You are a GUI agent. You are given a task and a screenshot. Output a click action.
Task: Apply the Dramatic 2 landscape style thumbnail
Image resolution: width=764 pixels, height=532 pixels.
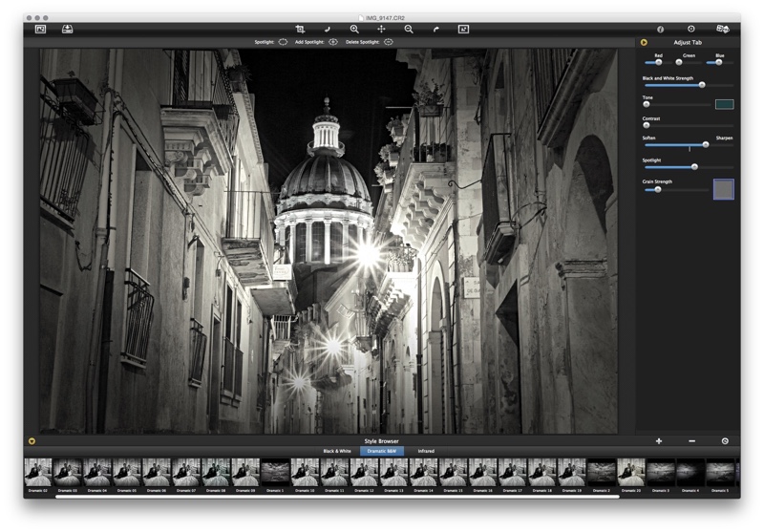click(x=602, y=473)
